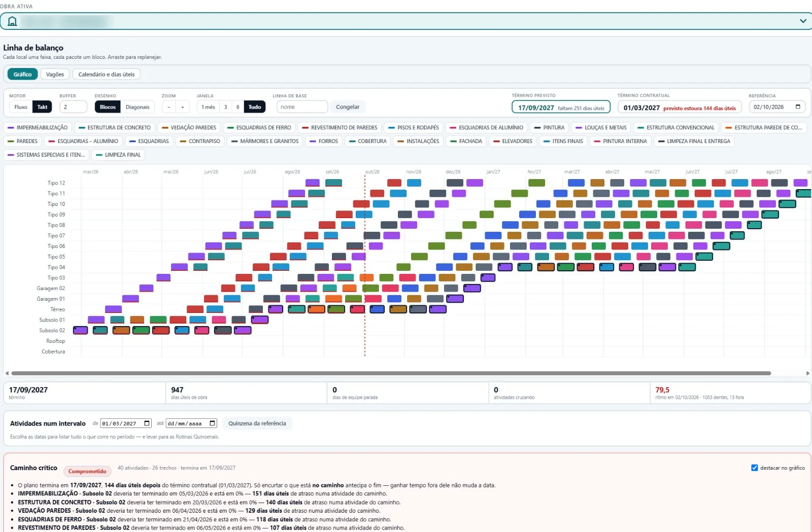Click the 'Comprometido' status badge

click(x=87, y=471)
